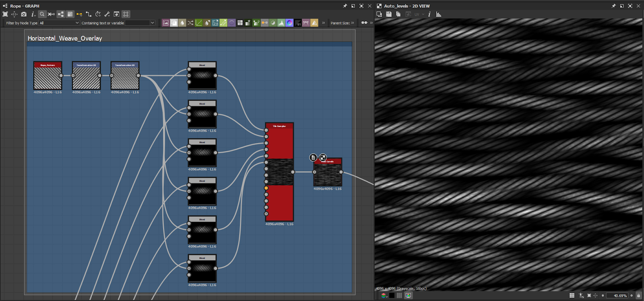644x301 pixels.
Task: Add a Levels node from the toolbar
Action: 281,23
